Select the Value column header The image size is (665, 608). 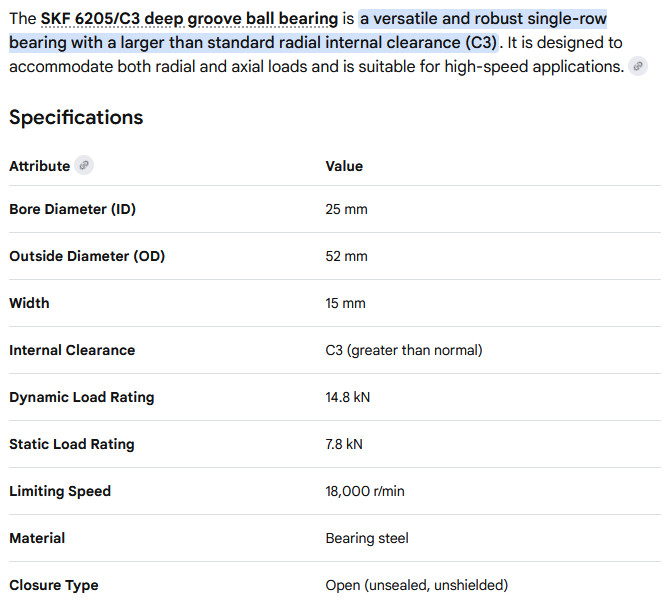click(344, 166)
